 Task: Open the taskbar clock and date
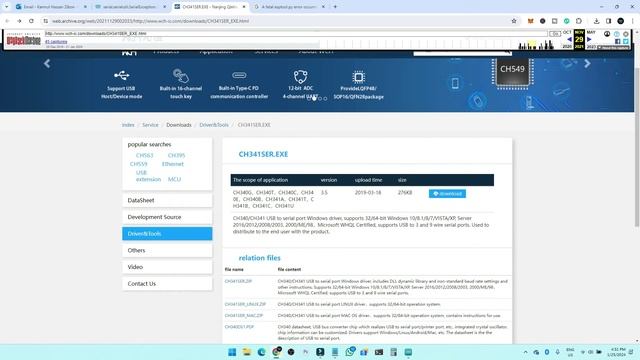point(616,352)
